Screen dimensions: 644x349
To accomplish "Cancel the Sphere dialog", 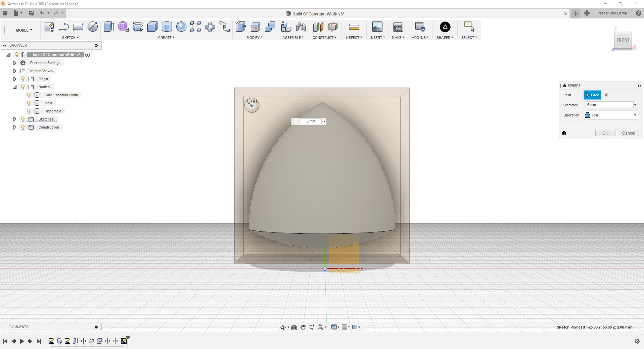I will coord(628,133).
